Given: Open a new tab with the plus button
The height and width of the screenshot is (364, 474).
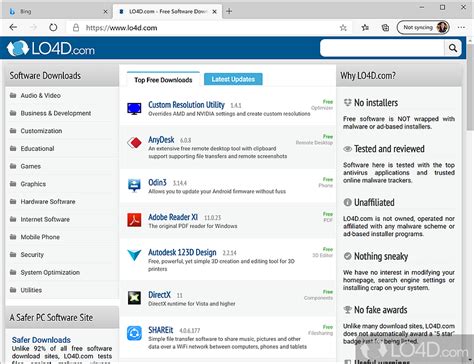Looking at the screenshot, I should pyautogui.click(x=229, y=11).
